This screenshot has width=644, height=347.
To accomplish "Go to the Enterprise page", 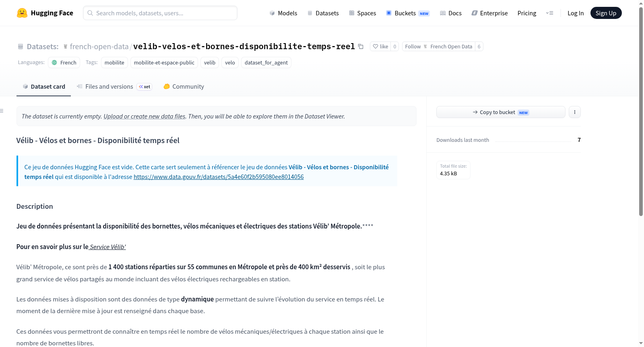I will tap(489, 13).
